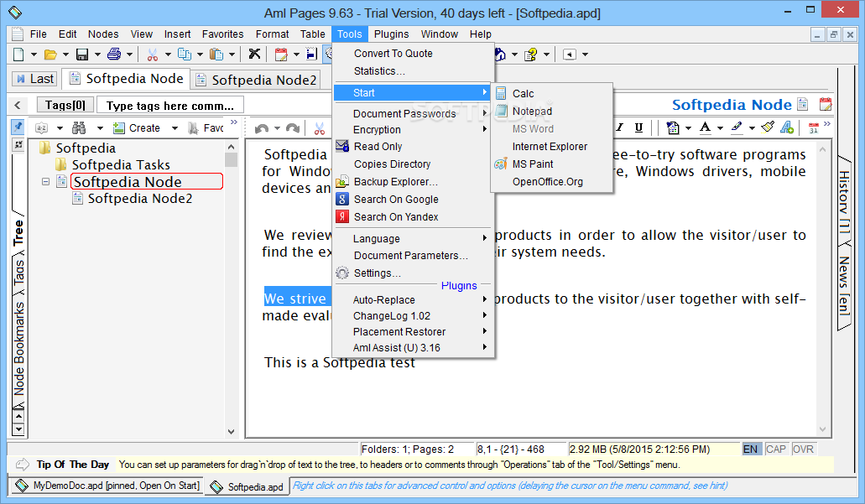Click the scissors icon in editor toolbar

[320, 128]
